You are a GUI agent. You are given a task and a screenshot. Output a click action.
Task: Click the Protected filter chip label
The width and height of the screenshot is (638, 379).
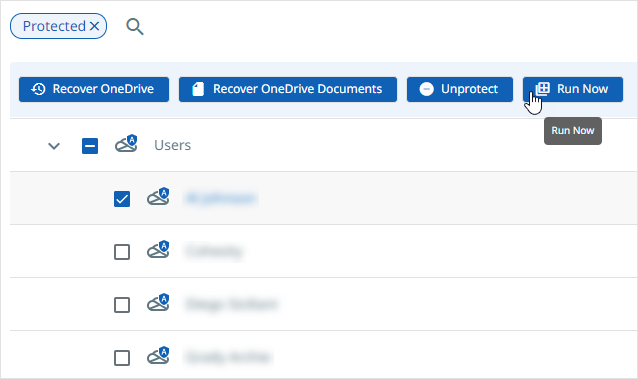[54, 26]
